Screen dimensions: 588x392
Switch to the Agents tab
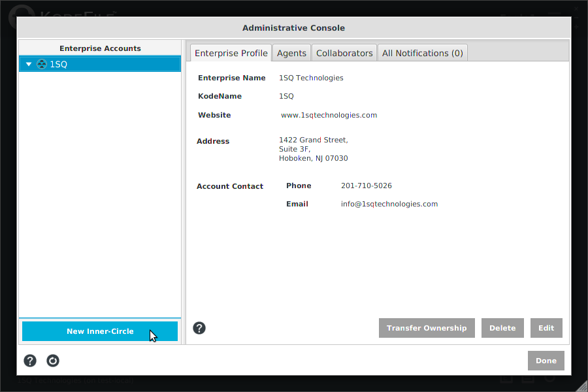coord(292,53)
